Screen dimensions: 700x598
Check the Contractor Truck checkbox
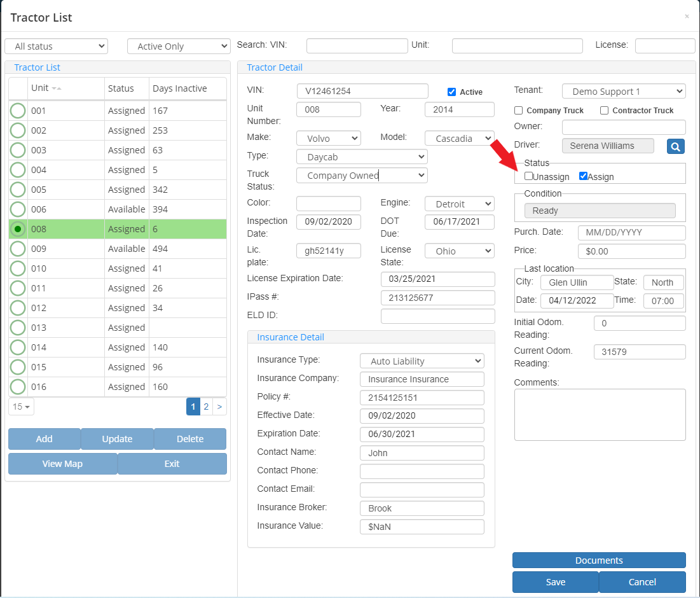click(604, 110)
